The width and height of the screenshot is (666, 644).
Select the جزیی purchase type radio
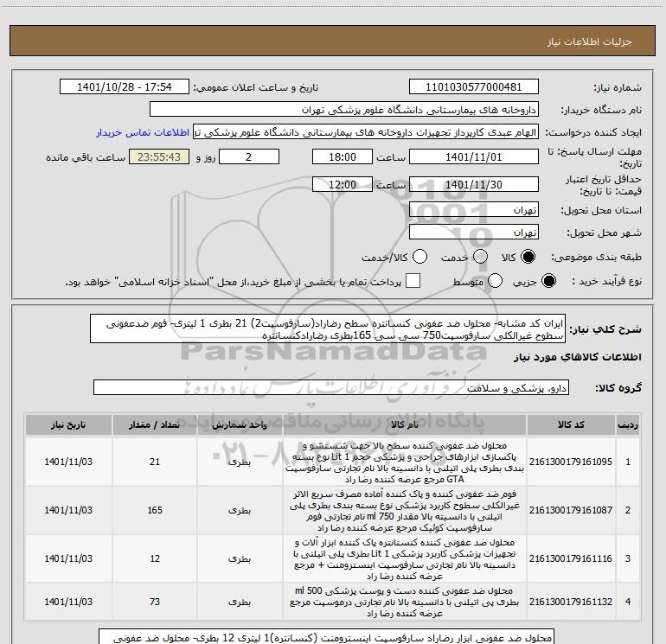(x=548, y=281)
